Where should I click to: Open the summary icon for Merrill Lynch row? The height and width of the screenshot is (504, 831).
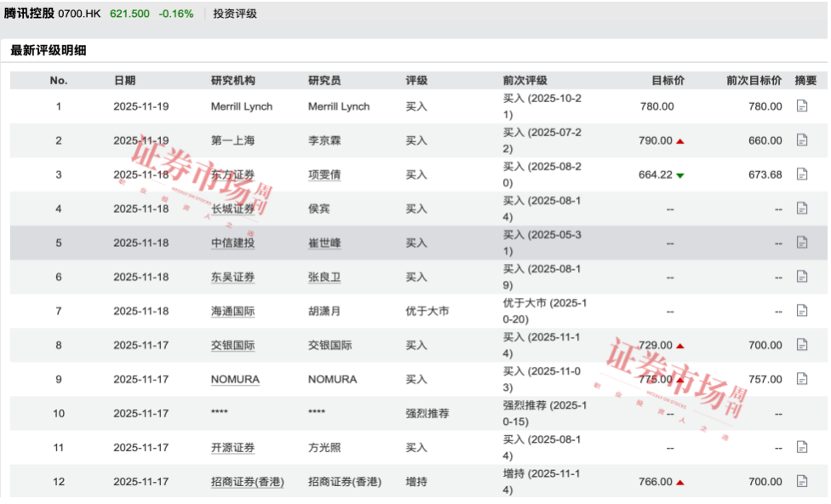click(x=800, y=106)
